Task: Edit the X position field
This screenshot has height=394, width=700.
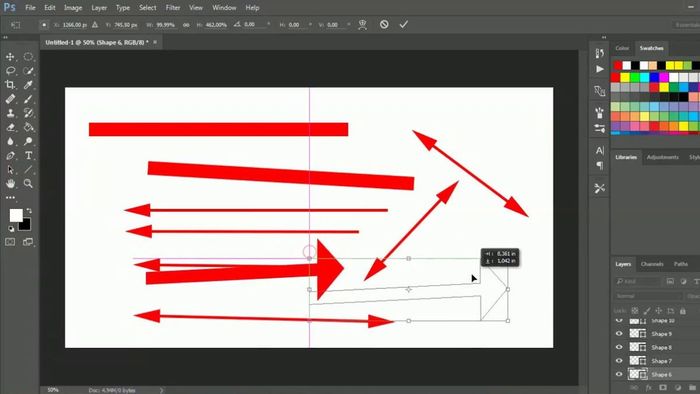Action: [x=75, y=25]
